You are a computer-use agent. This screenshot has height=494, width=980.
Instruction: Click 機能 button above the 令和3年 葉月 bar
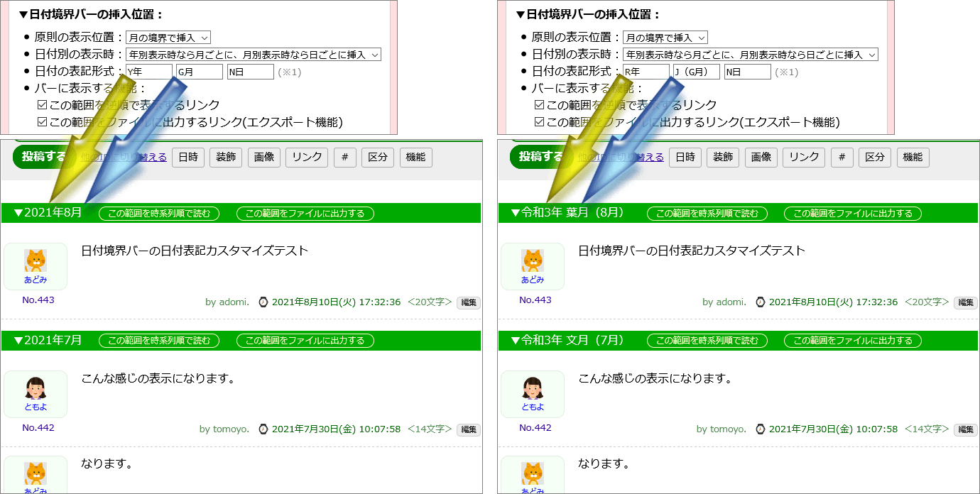pyautogui.click(x=913, y=158)
